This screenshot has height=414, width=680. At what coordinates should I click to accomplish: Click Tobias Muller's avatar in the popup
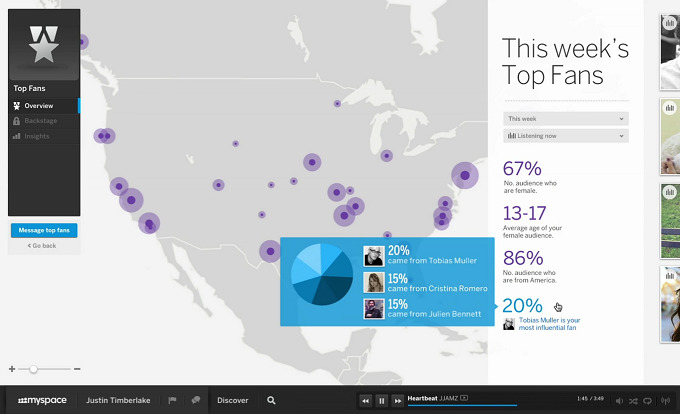click(374, 256)
